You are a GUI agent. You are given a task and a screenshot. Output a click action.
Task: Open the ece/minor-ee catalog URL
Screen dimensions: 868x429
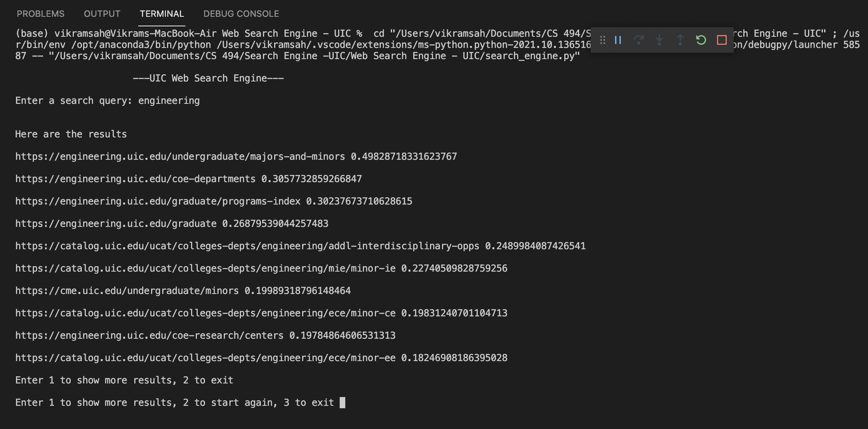[x=205, y=358]
